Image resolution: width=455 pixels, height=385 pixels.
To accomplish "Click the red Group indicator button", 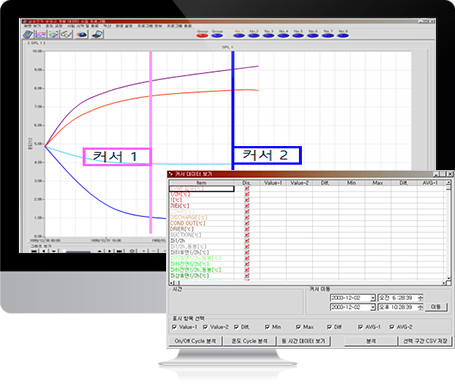I will tap(202, 35).
